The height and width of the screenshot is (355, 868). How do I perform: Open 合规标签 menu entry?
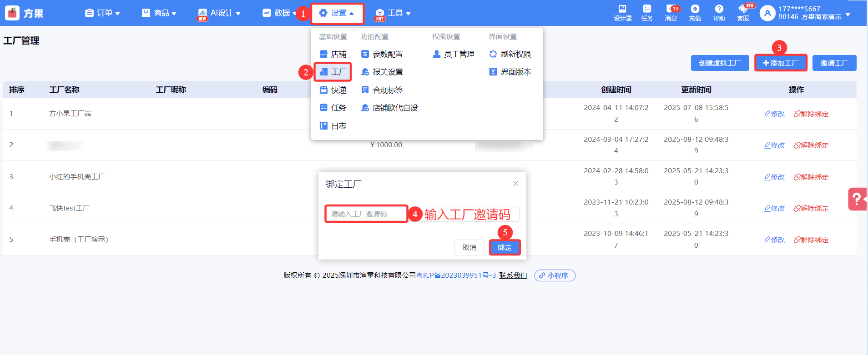tap(382, 90)
